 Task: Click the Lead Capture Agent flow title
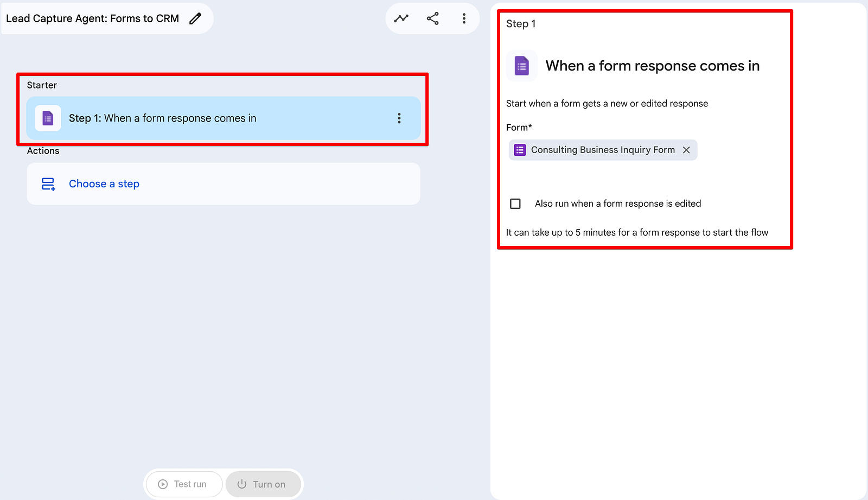point(92,18)
